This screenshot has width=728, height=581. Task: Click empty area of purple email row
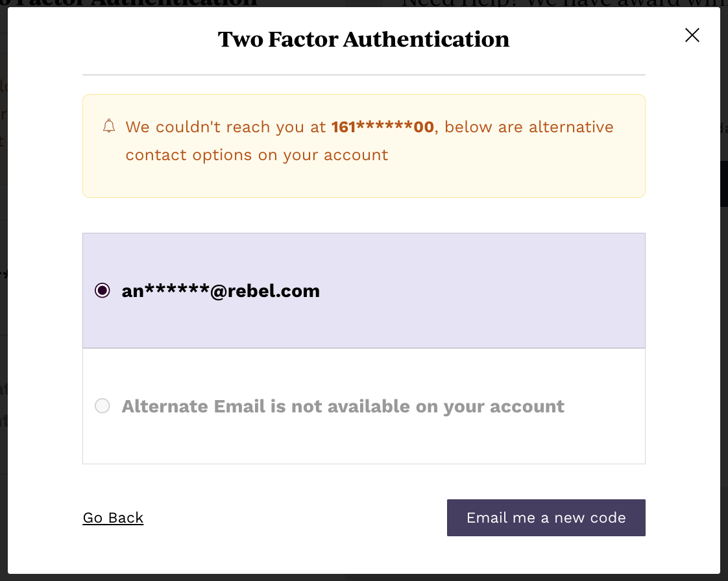pyautogui.click(x=483, y=290)
